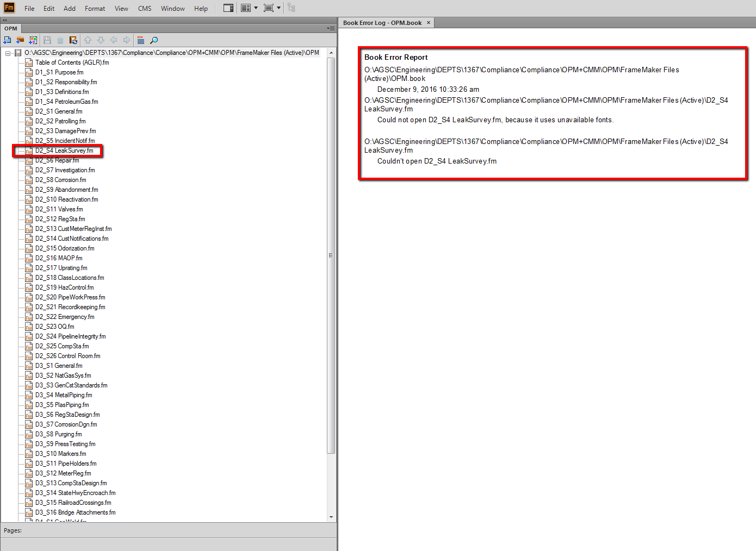756x551 pixels.
Task: Select D2_S13 CustMeterRegInst.fm entry
Action: (74, 229)
